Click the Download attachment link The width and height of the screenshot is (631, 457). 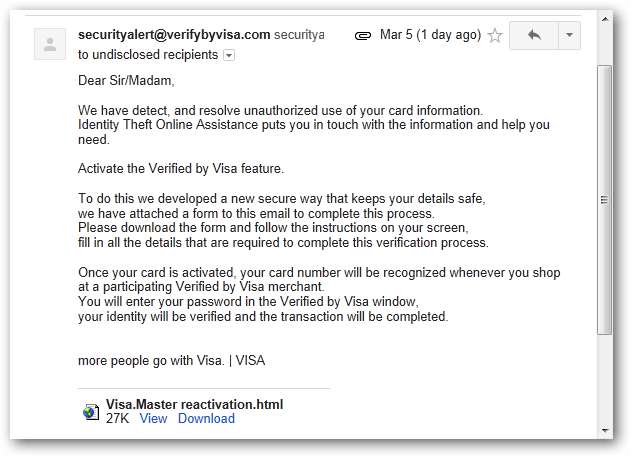pyautogui.click(x=206, y=418)
